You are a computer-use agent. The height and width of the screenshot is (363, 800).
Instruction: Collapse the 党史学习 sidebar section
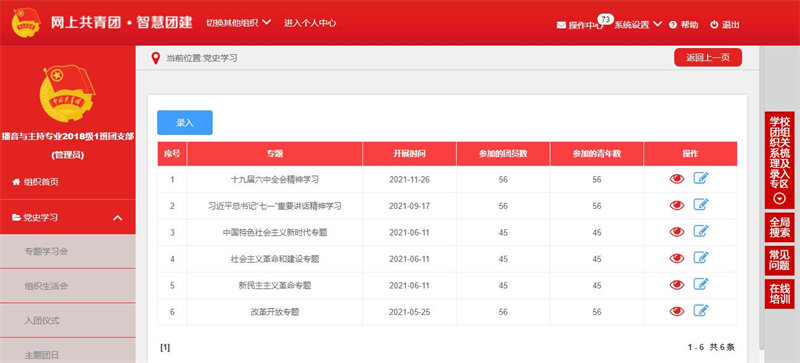click(x=117, y=218)
